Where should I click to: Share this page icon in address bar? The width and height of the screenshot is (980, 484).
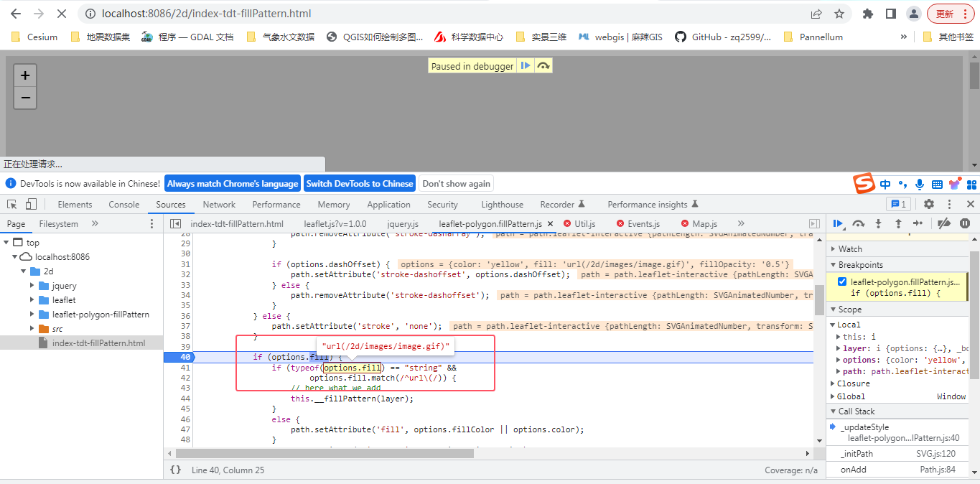pos(816,14)
